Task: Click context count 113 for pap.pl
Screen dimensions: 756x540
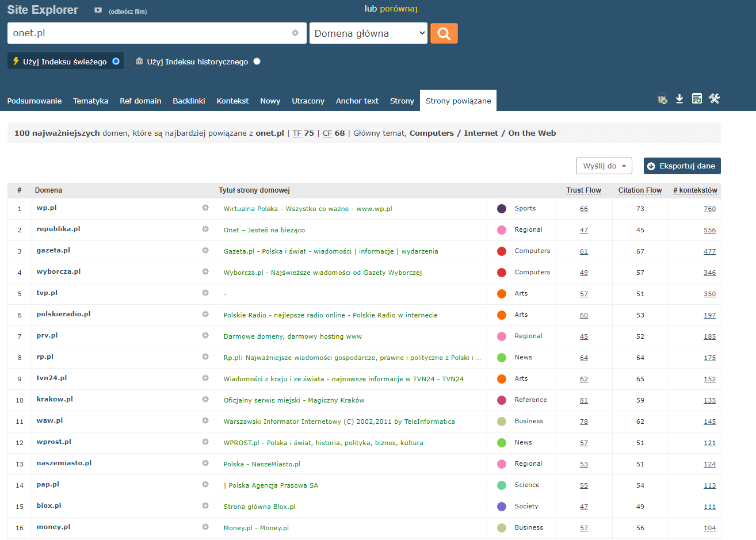Action: [710, 485]
